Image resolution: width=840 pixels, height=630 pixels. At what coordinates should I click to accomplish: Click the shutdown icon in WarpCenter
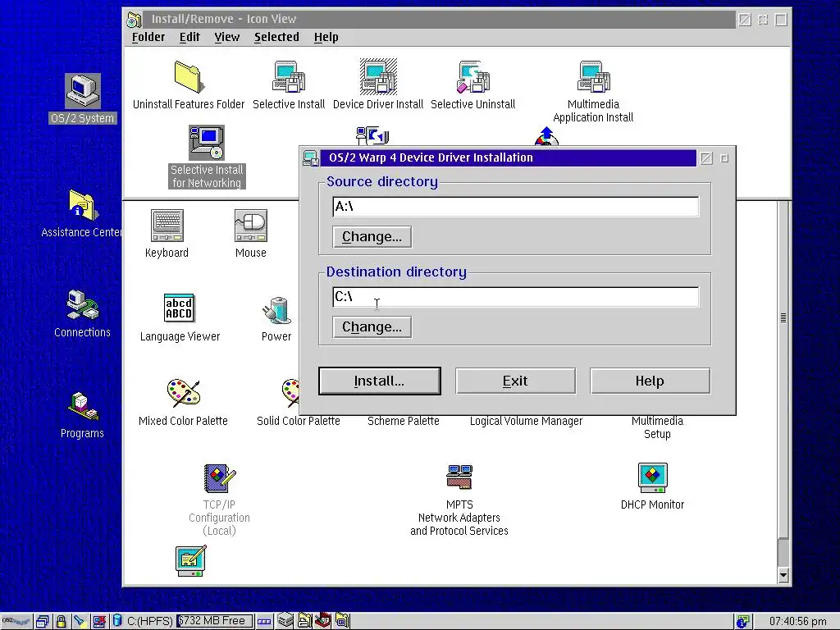pos(99,622)
